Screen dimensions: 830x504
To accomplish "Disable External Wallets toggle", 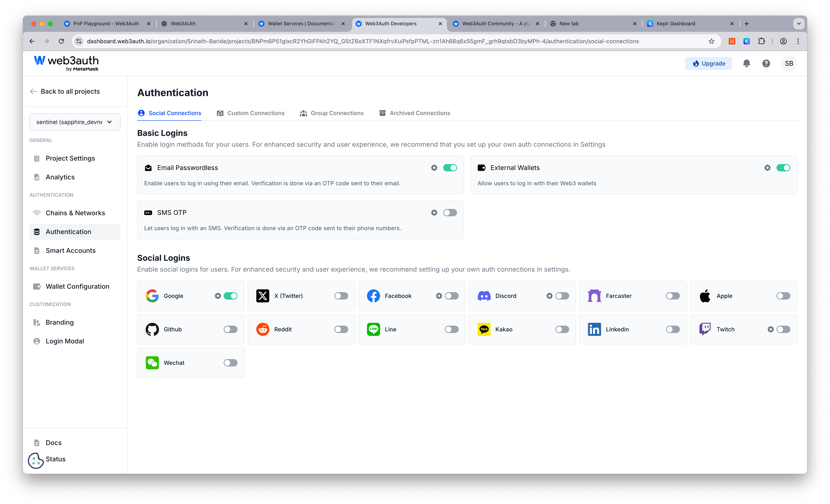I will (783, 168).
